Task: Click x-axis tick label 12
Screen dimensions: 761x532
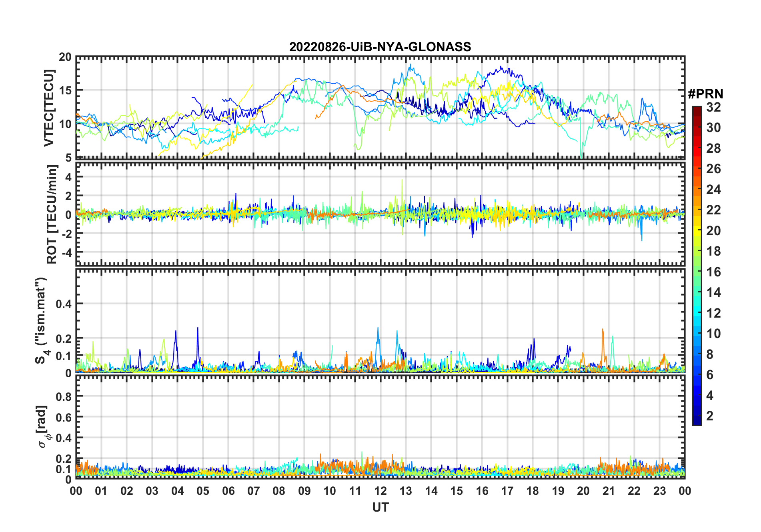Action: 380,491
